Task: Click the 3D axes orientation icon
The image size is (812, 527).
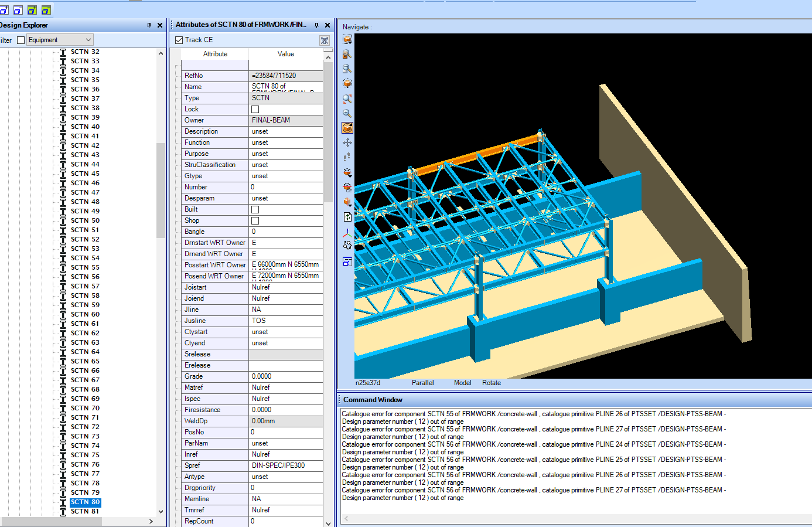Action: [347, 231]
